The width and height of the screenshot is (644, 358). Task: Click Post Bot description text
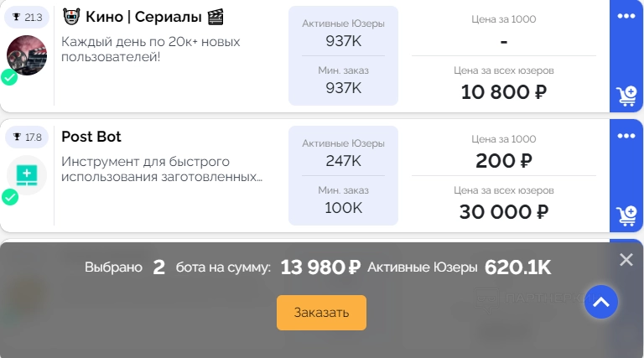(x=162, y=169)
